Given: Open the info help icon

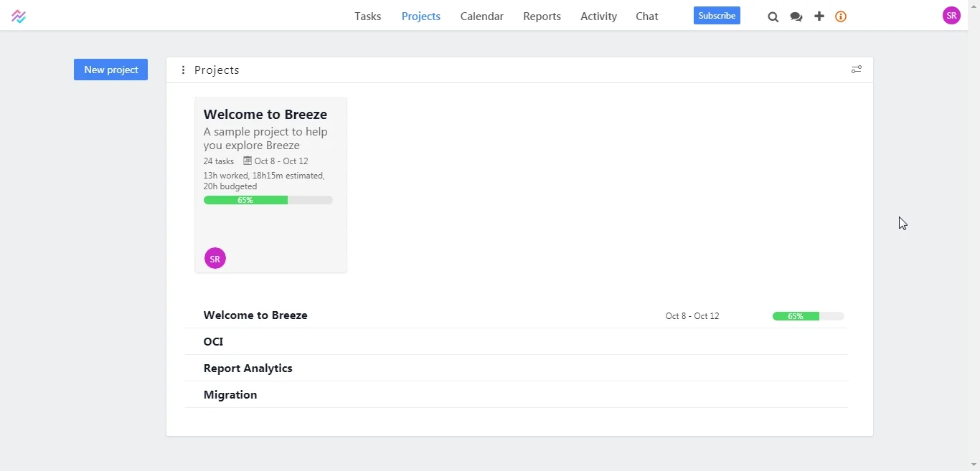Looking at the screenshot, I should [x=842, y=16].
